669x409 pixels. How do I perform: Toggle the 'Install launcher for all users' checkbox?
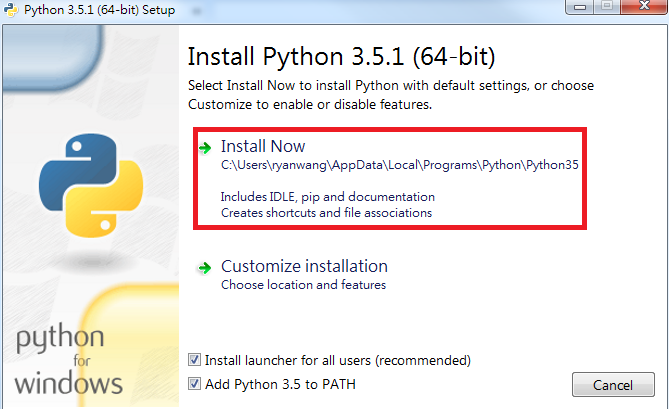pyautogui.click(x=194, y=360)
